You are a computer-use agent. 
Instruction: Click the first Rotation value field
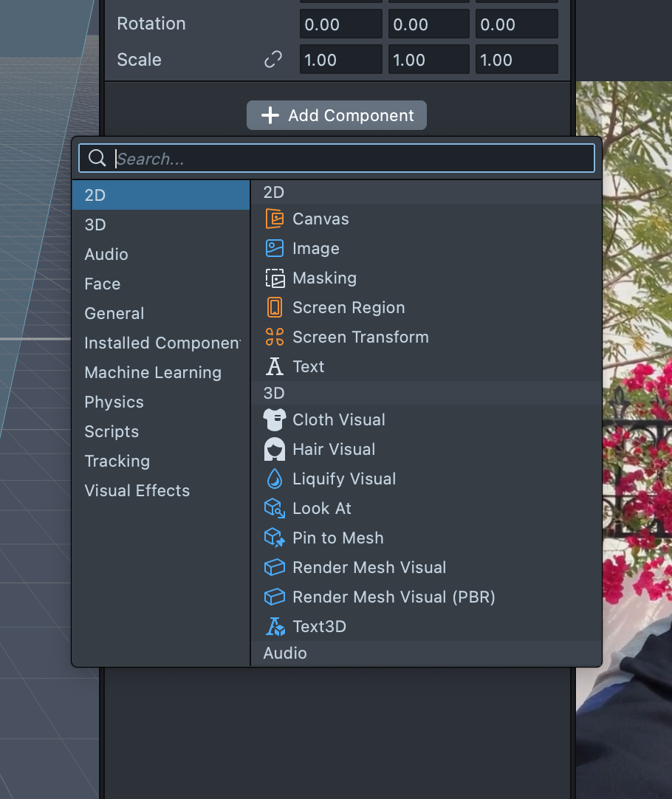[x=340, y=24]
